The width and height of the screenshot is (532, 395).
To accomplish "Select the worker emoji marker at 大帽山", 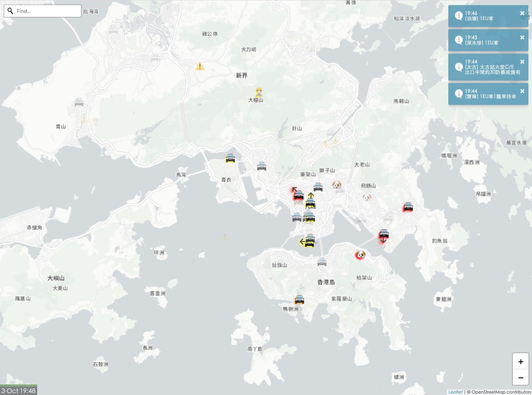I will coord(259,92).
